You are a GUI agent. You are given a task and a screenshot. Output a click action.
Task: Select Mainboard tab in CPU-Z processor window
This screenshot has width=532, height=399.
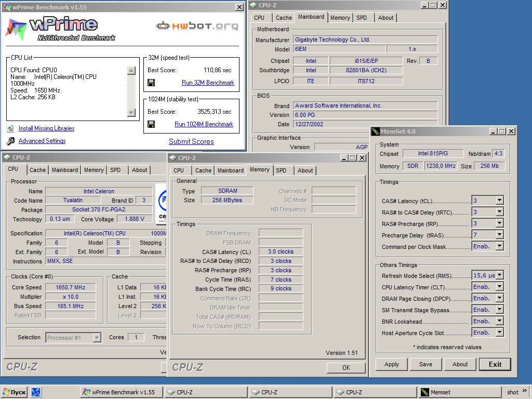(x=65, y=170)
